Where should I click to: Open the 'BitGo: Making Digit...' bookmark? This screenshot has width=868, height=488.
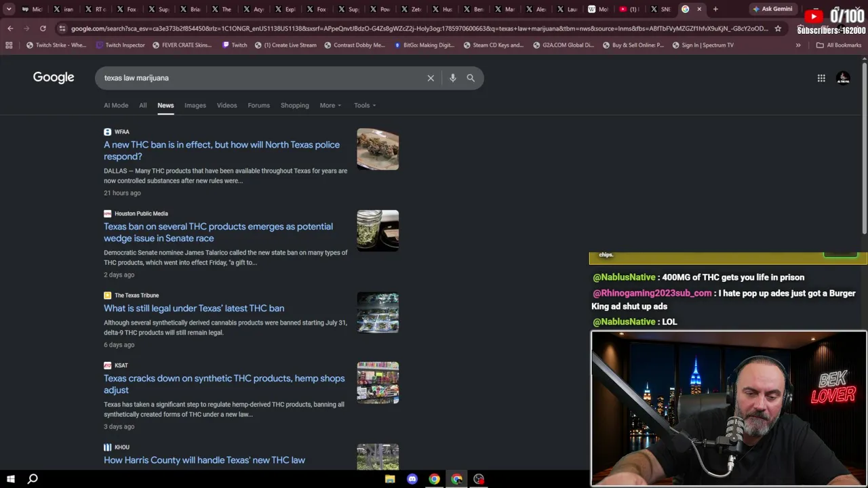(x=424, y=45)
